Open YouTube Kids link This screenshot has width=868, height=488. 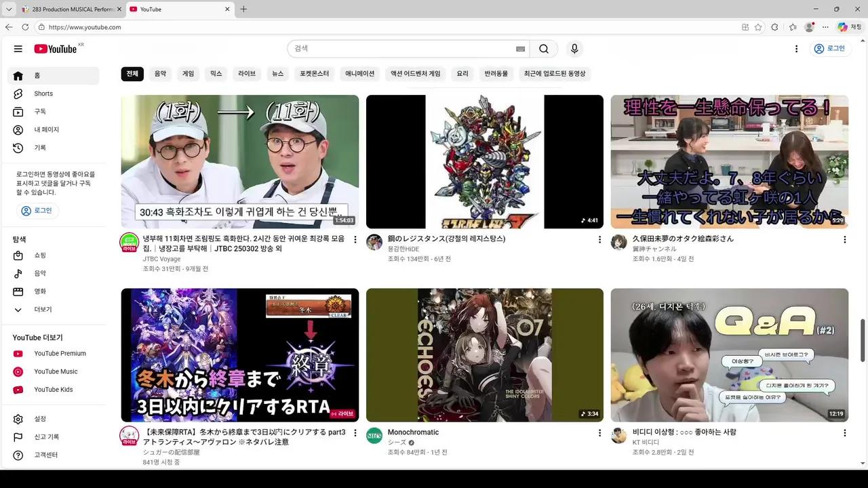tap(54, 389)
